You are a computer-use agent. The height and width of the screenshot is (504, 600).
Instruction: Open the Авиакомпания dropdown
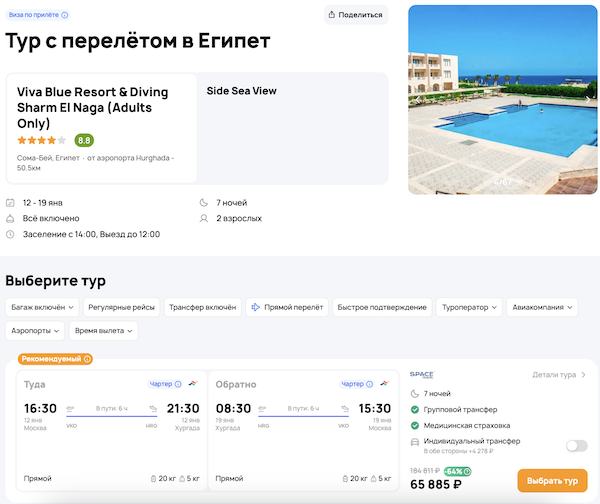[x=542, y=308]
